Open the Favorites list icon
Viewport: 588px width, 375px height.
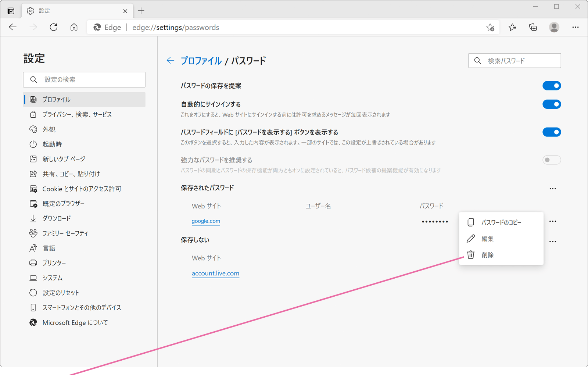(512, 27)
